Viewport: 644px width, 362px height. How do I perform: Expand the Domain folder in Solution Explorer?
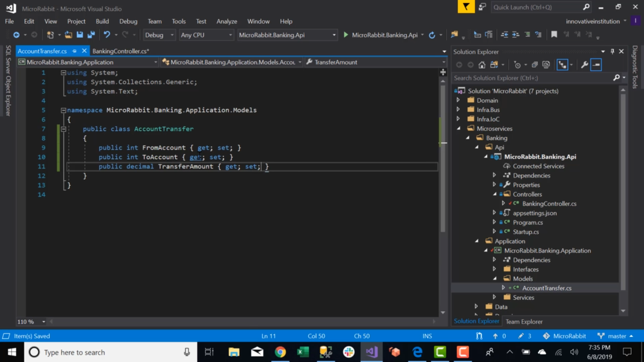coord(458,100)
